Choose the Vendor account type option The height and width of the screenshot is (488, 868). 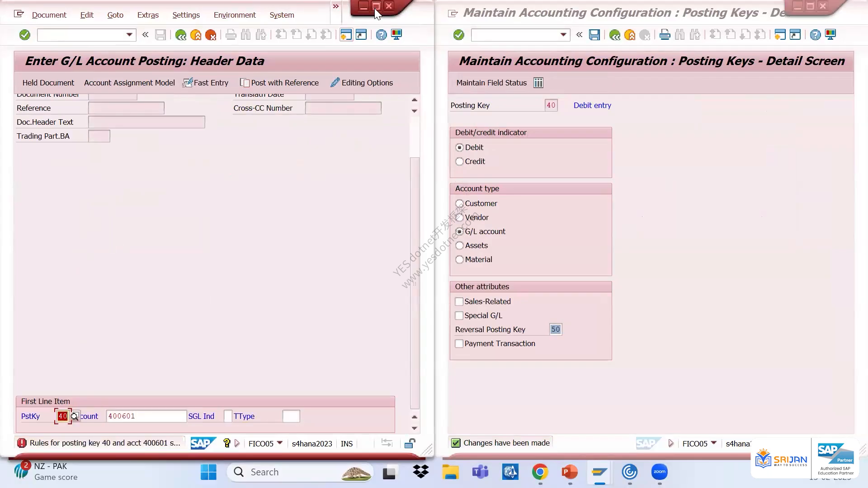(x=459, y=217)
